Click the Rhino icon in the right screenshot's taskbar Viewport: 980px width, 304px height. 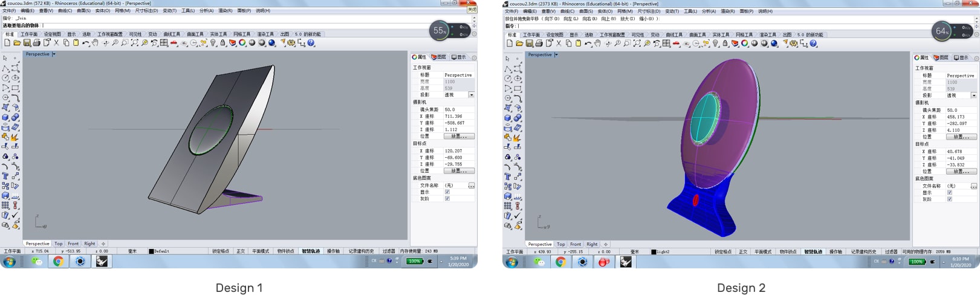pos(626,262)
